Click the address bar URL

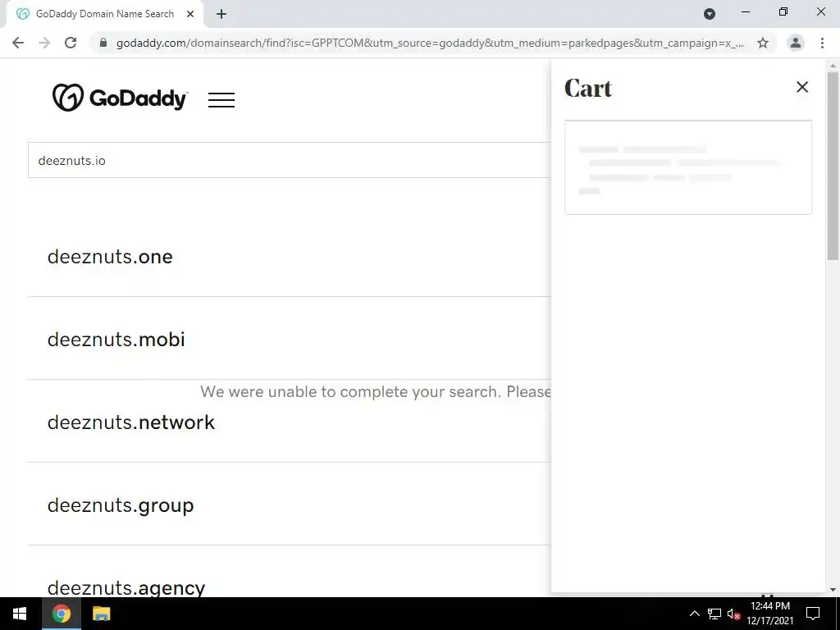pos(430,43)
